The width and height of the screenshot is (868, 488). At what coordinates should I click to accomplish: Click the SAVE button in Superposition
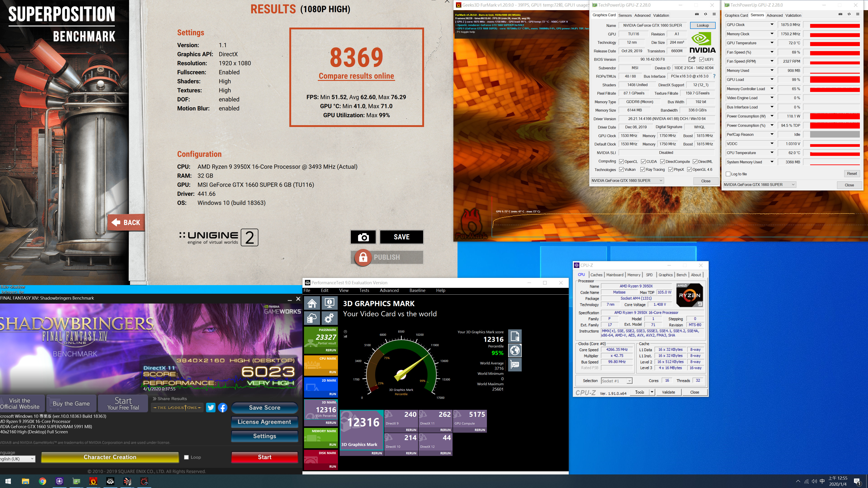tap(401, 237)
